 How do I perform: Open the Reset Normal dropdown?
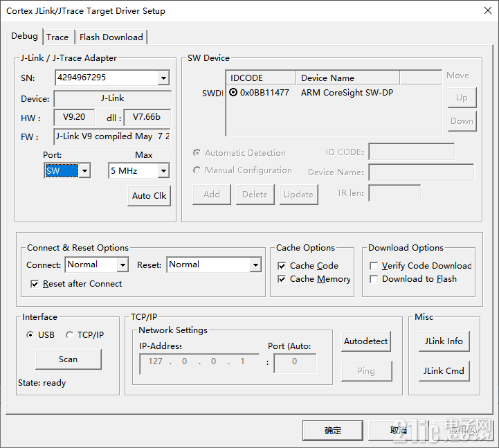(x=255, y=265)
